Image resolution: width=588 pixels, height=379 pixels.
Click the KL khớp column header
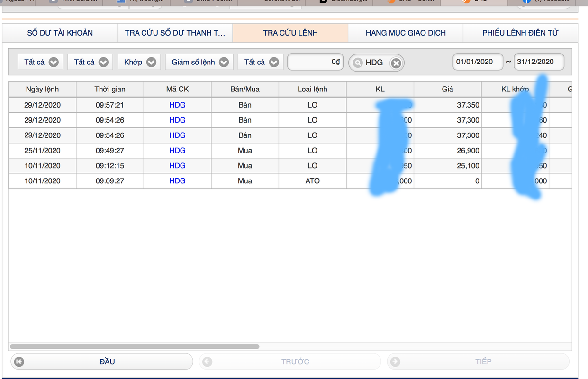tap(515, 89)
